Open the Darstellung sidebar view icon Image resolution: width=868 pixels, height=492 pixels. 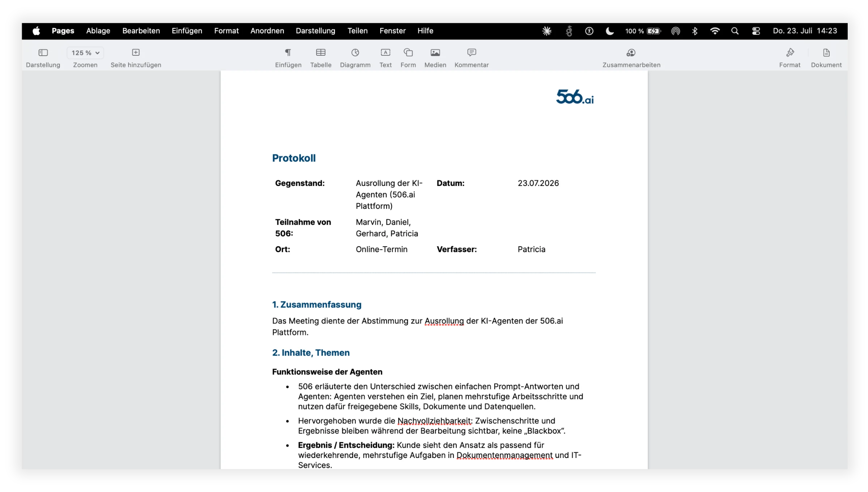pos(43,53)
